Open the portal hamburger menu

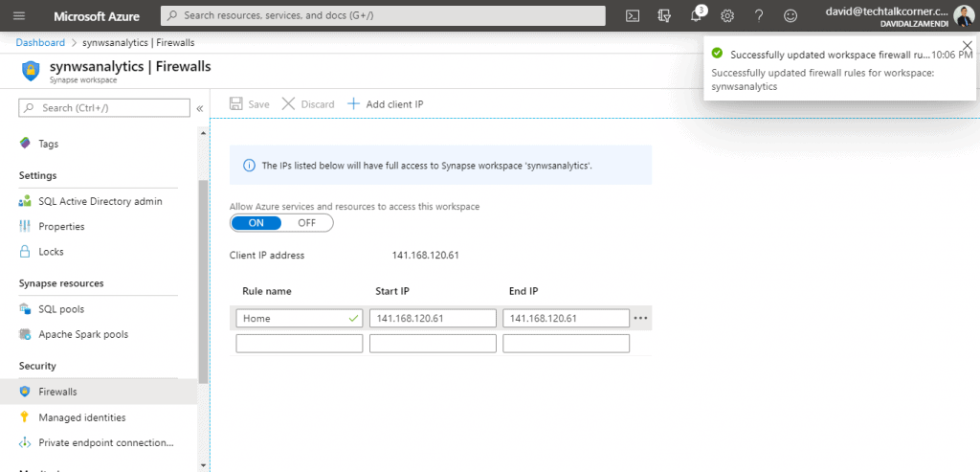coord(19,15)
